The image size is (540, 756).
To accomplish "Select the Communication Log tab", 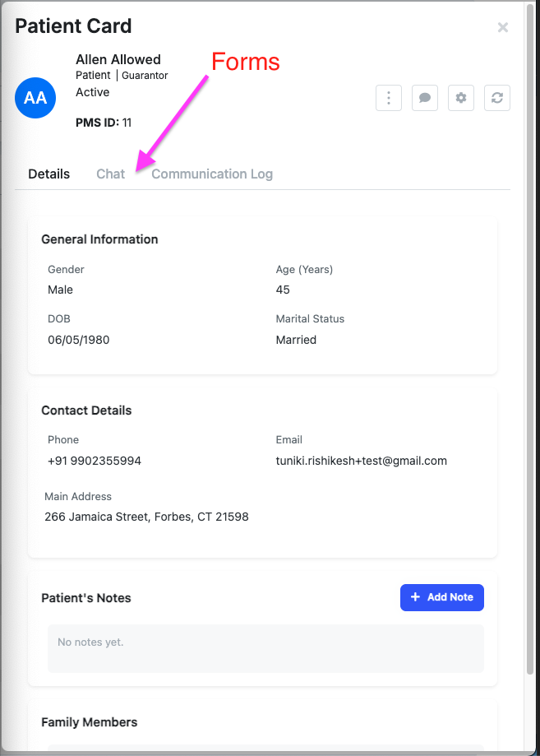I will pyautogui.click(x=212, y=174).
